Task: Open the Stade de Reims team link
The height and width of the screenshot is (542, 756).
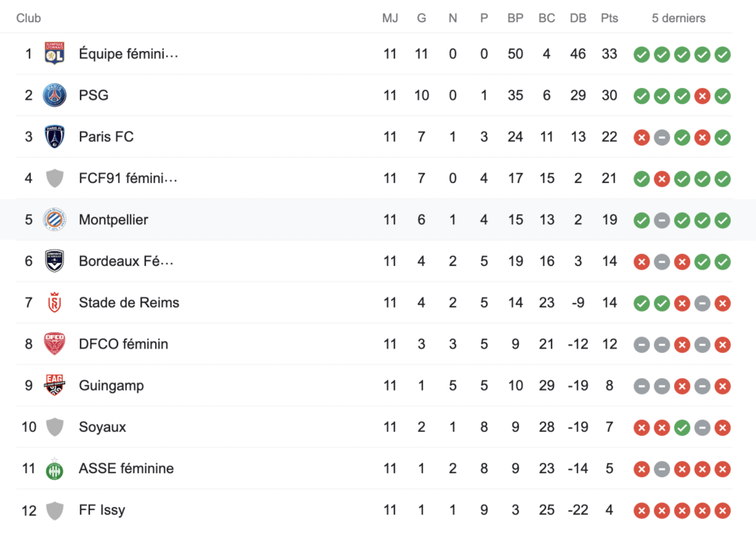Action: click(129, 303)
